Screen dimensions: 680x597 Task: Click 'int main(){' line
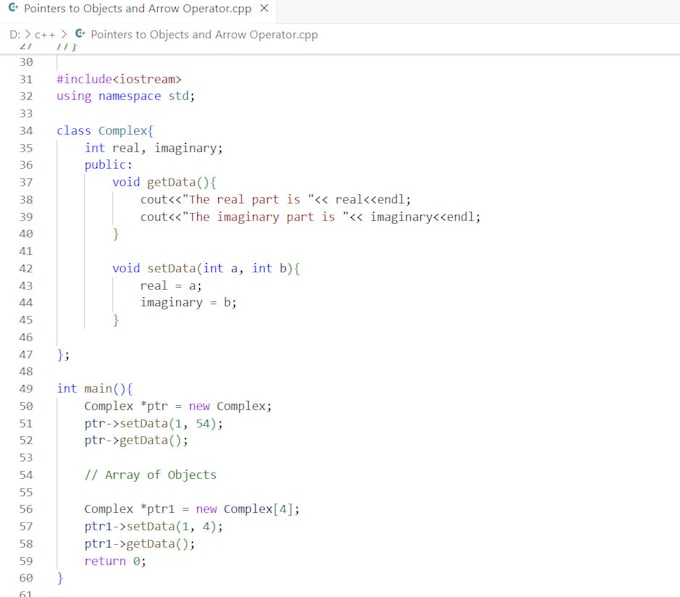pos(95,388)
